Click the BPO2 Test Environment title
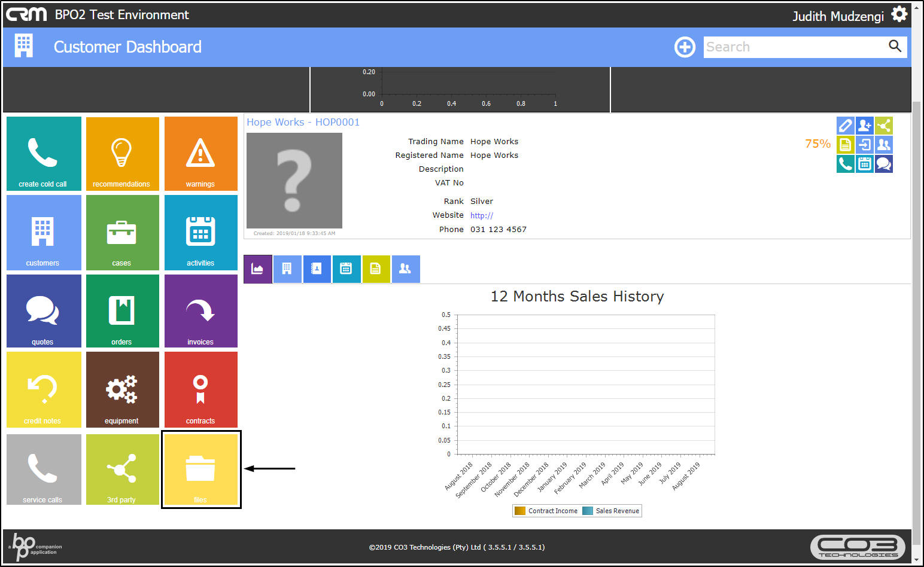Viewport: 924px width, 567px height. pos(122,15)
